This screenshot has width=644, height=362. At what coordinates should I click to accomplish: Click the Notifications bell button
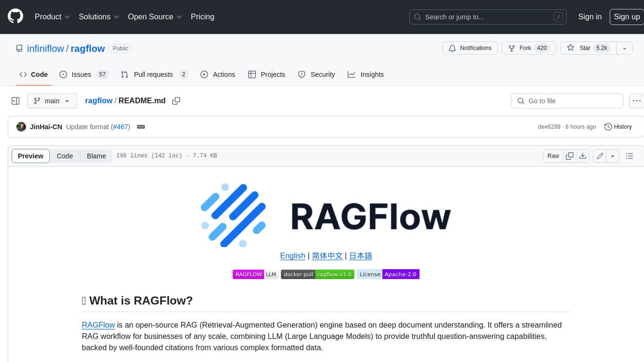[x=470, y=48]
